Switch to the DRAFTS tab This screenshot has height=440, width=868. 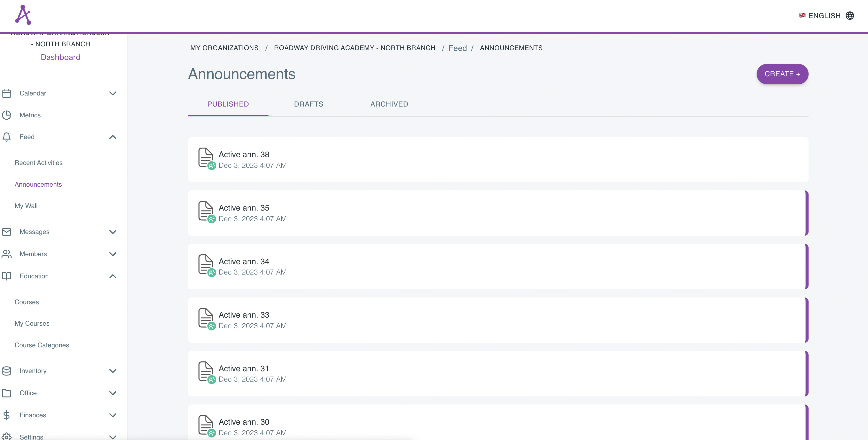308,104
